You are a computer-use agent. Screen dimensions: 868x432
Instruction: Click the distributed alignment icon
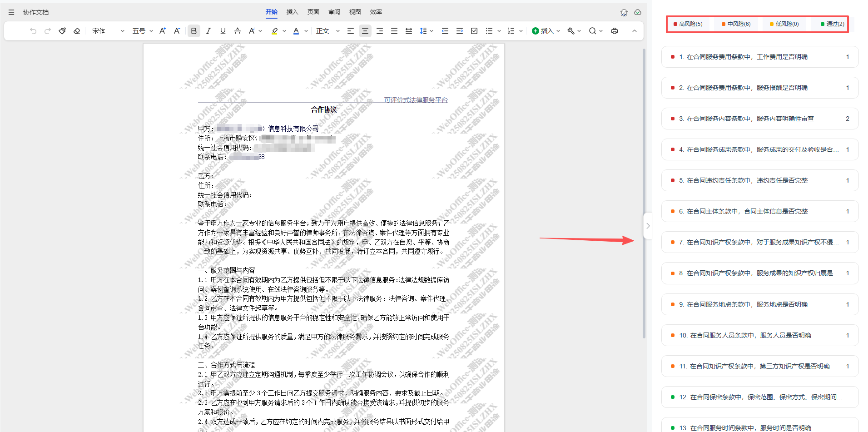click(409, 31)
